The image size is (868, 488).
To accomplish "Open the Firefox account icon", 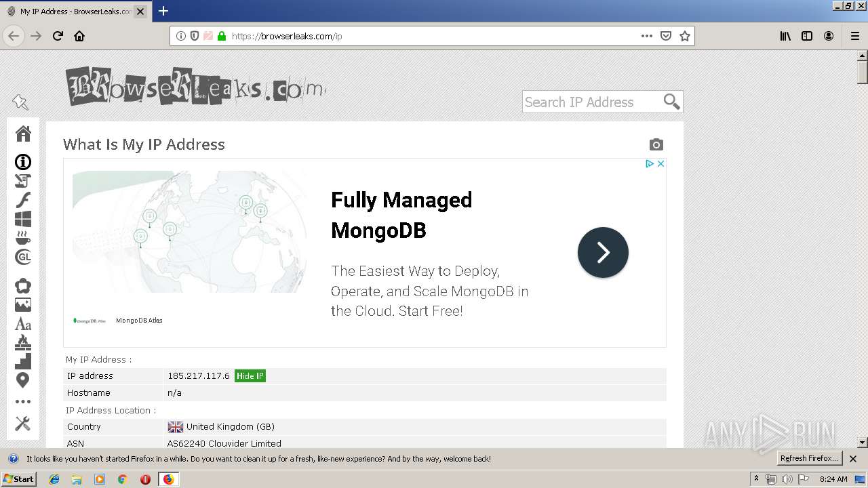I will pyautogui.click(x=829, y=36).
